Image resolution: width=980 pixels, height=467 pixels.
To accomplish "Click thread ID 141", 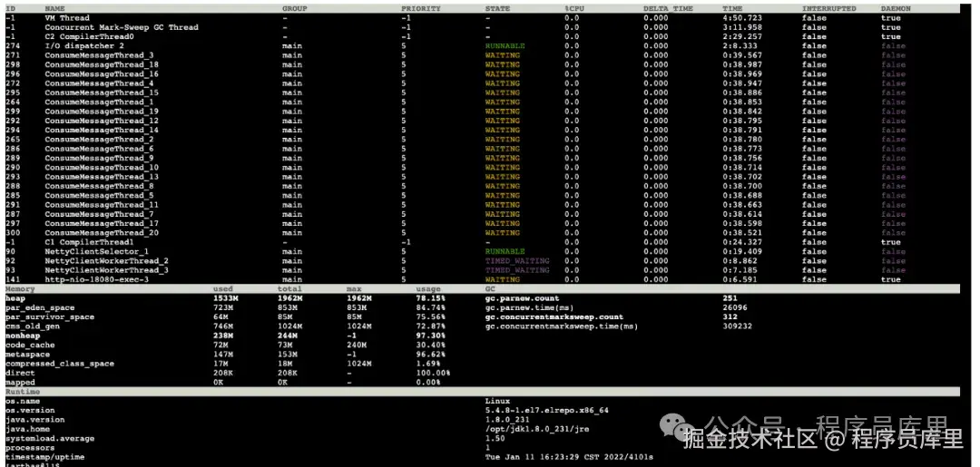I will [x=13, y=279].
